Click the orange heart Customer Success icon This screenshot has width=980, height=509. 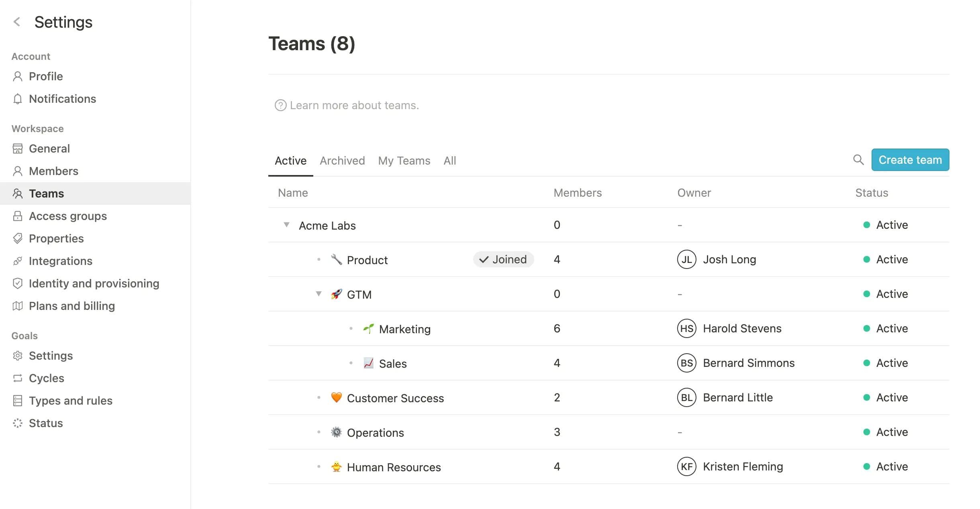[x=336, y=398]
